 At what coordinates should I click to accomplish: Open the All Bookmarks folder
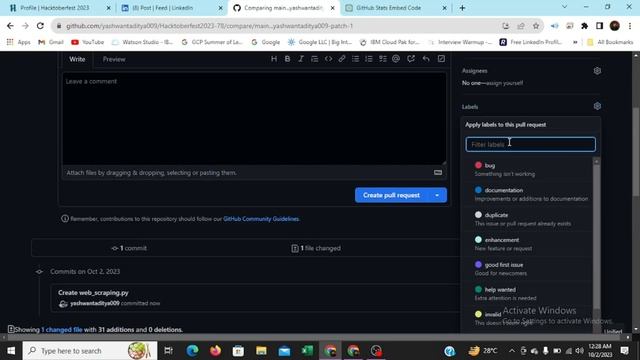(x=610, y=42)
